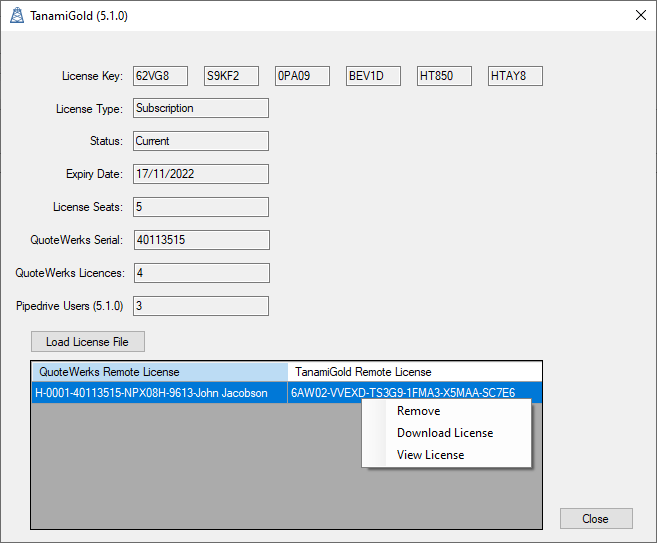Choose Download License from context menu
The height and width of the screenshot is (543, 657).
tap(445, 433)
